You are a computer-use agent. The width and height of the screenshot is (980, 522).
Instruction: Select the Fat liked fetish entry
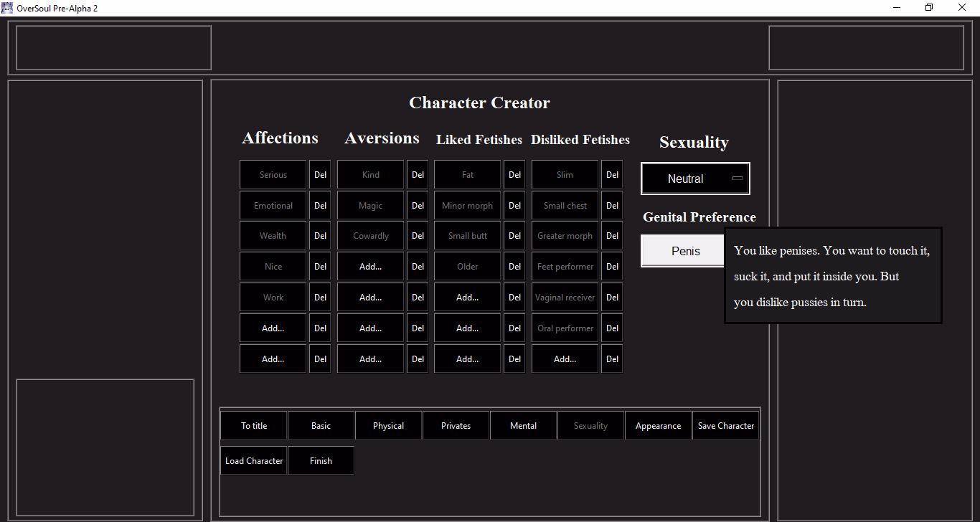click(x=468, y=174)
